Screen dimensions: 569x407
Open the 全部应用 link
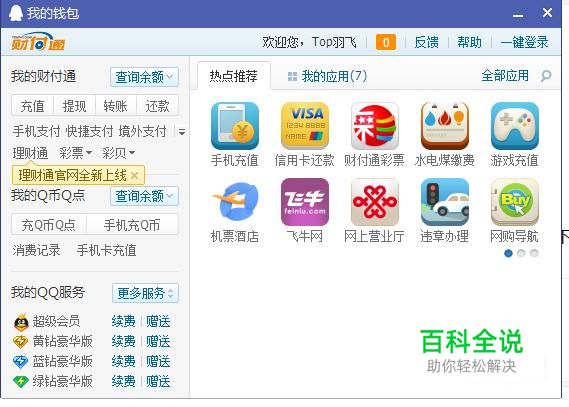505,76
